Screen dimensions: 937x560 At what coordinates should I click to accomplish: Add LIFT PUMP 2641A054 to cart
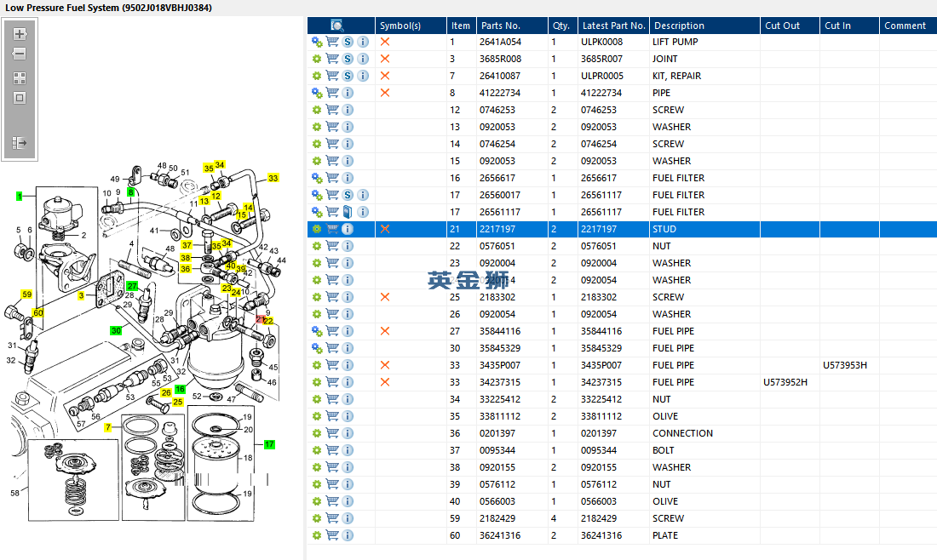click(x=332, y=42)
